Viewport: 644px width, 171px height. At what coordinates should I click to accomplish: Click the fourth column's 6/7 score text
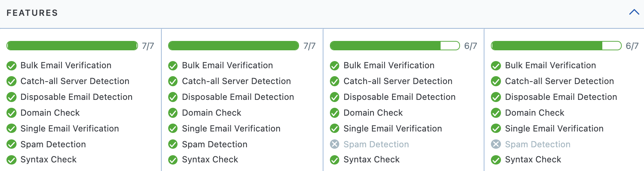coord(632,46)
